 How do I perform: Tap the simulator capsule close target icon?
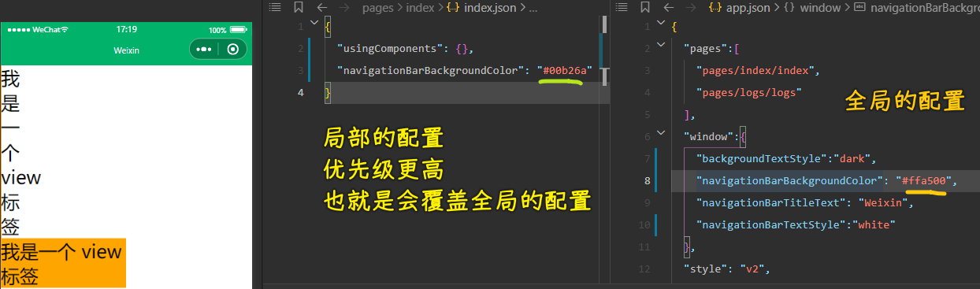coord(232,49)
